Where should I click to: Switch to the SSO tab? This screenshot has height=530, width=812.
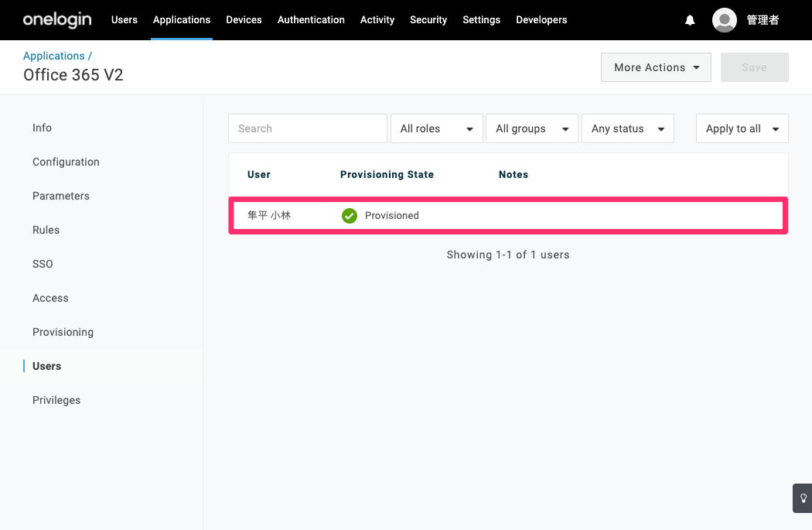click(x=43, y=264)
